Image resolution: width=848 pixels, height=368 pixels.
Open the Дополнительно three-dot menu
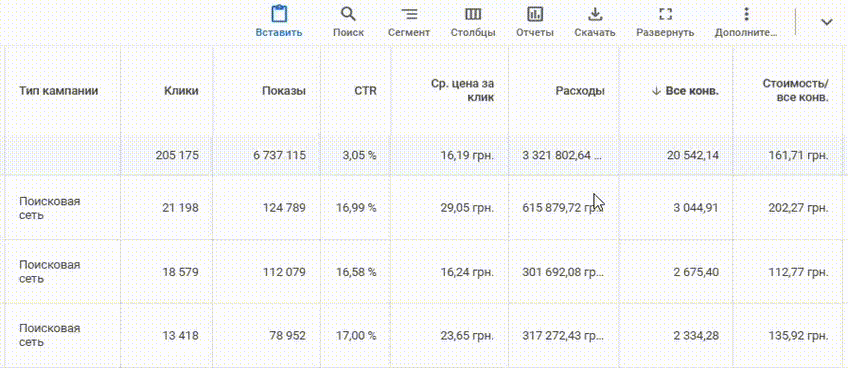click(746, 14)
